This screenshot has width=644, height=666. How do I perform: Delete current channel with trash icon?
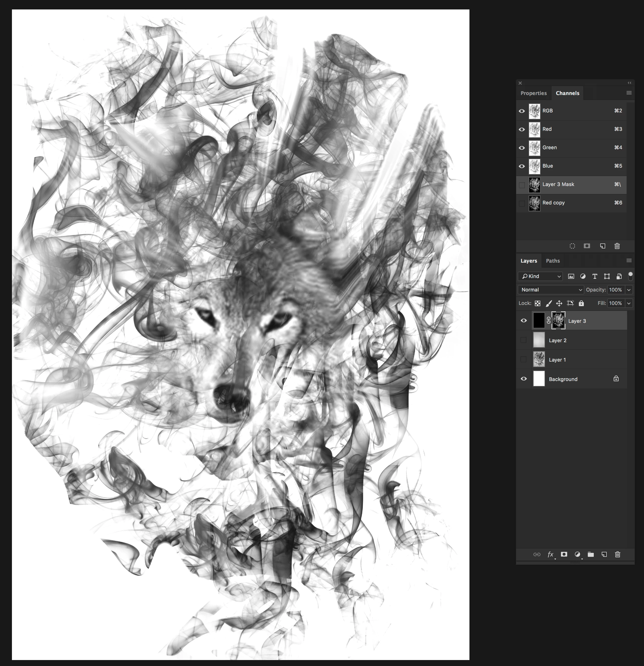pos(617,246)
